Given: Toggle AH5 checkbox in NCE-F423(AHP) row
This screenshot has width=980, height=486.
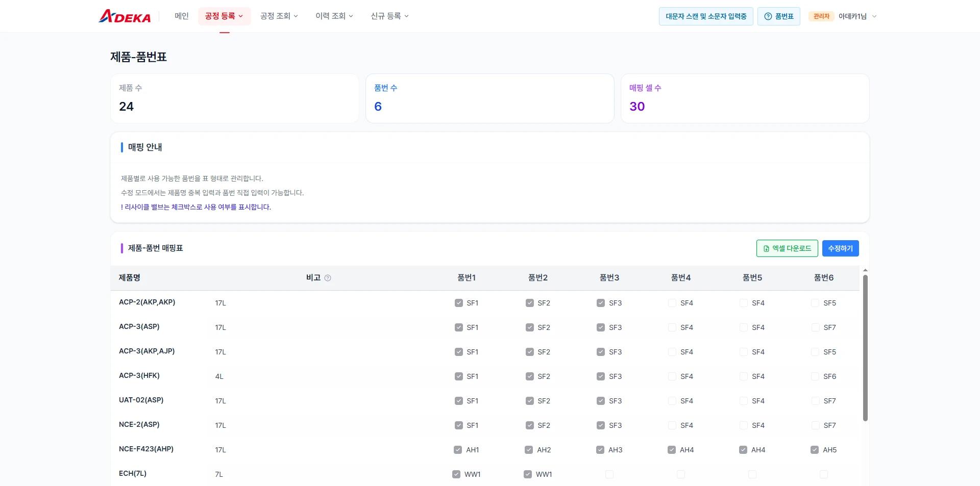Looking at the screenshot, I should 815,450.
